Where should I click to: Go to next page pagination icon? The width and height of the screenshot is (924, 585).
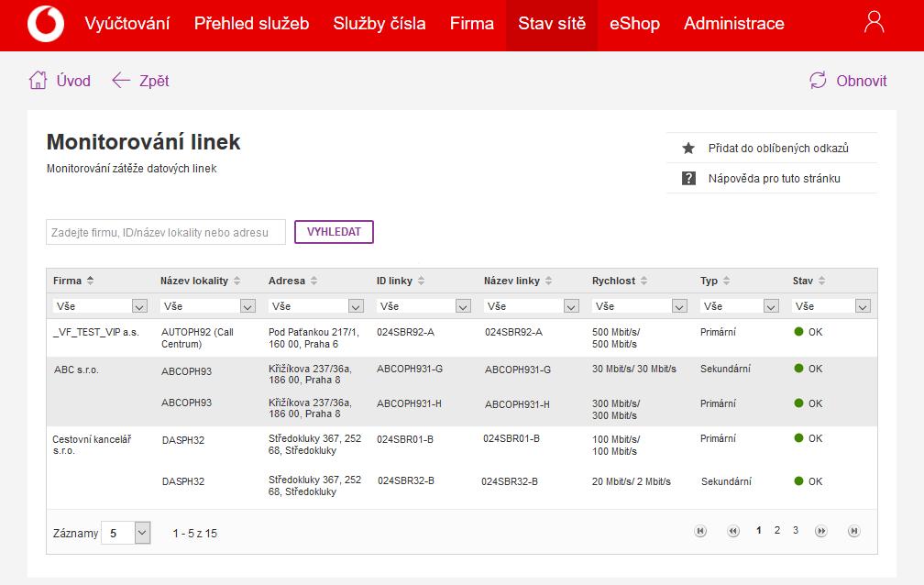821,531
